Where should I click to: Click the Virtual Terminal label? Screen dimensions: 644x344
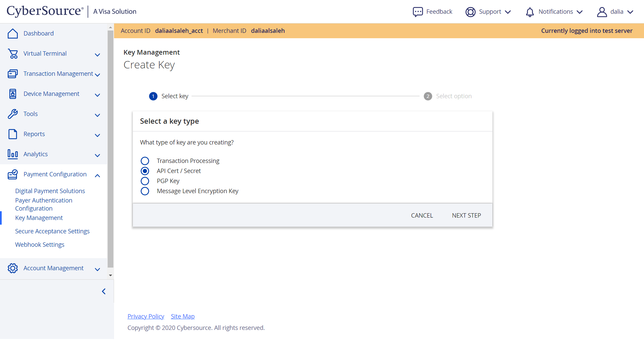coord(45,54)
